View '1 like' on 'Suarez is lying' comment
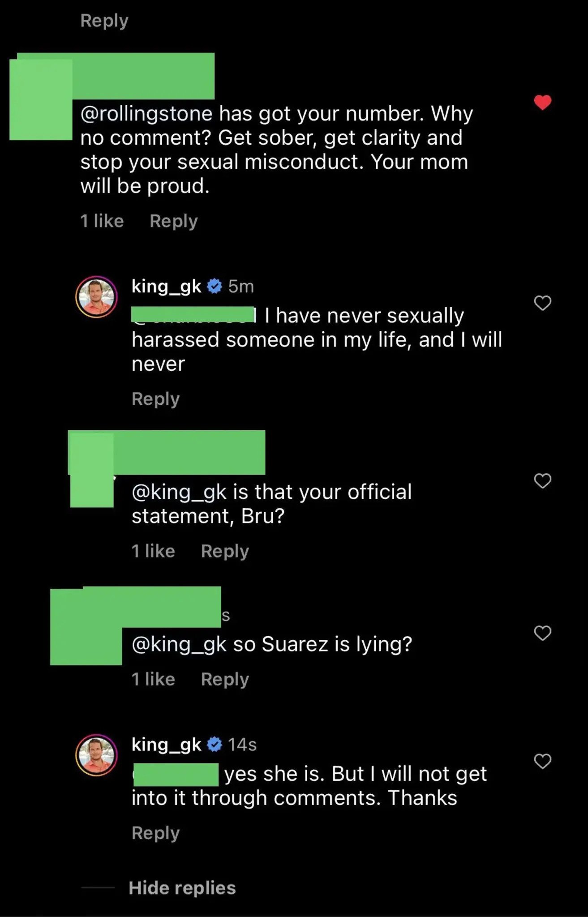 (x=153, y=679)
